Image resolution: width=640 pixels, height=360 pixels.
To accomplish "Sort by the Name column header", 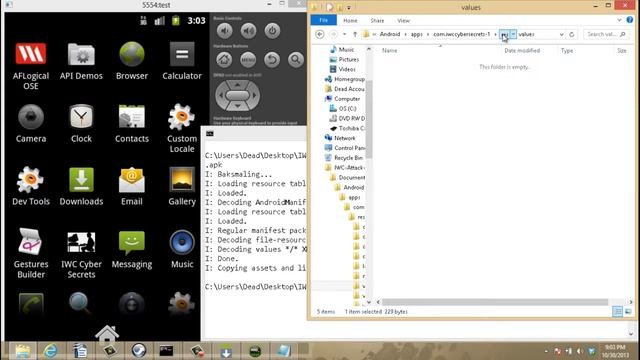I will click(x=389, y=51).
